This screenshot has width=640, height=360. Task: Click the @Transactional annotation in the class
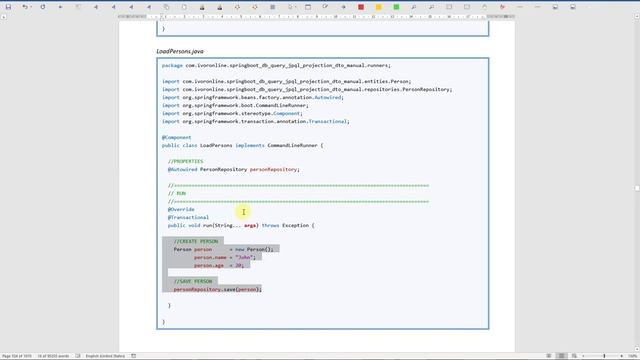[188, 218]
